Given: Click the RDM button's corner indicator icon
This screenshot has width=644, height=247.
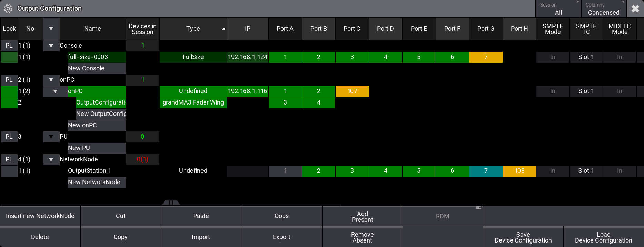Looking at the screenshot, I should (478, 208).
